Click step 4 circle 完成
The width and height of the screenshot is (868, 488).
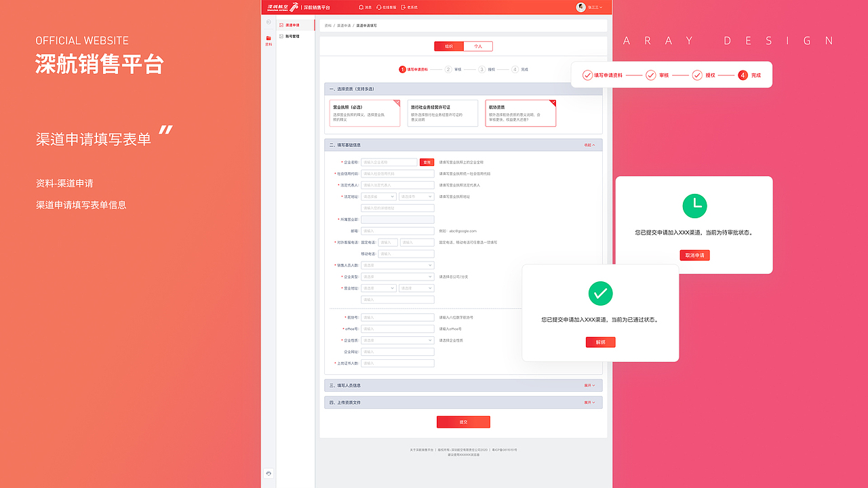515,69
